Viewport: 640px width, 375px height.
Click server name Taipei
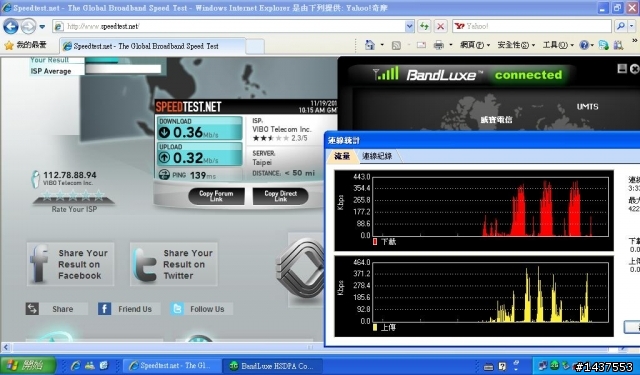click(262, 162)
